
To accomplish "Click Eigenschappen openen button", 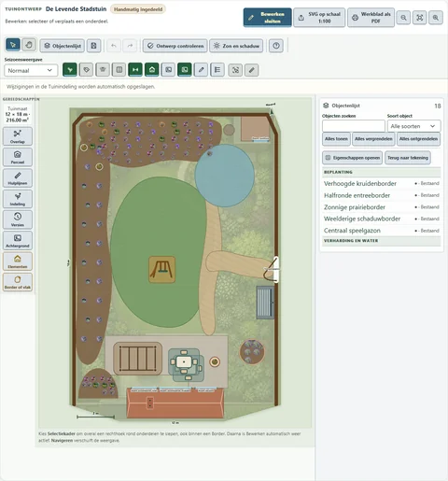I will [353, 158].
